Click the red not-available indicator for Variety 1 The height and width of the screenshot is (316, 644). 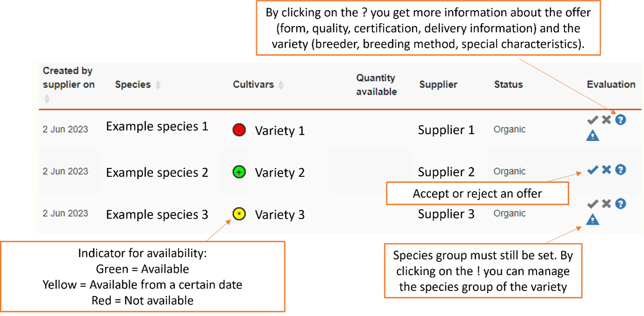239,130
